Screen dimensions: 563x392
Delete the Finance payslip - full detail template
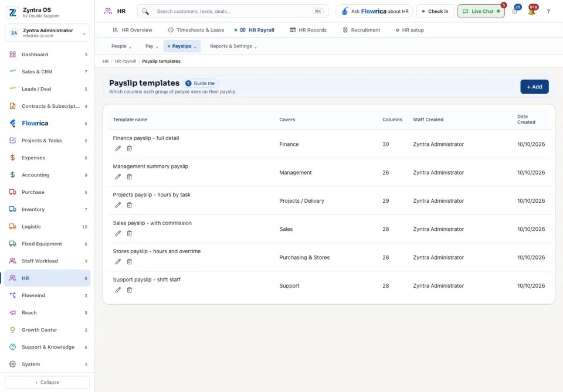129,148
